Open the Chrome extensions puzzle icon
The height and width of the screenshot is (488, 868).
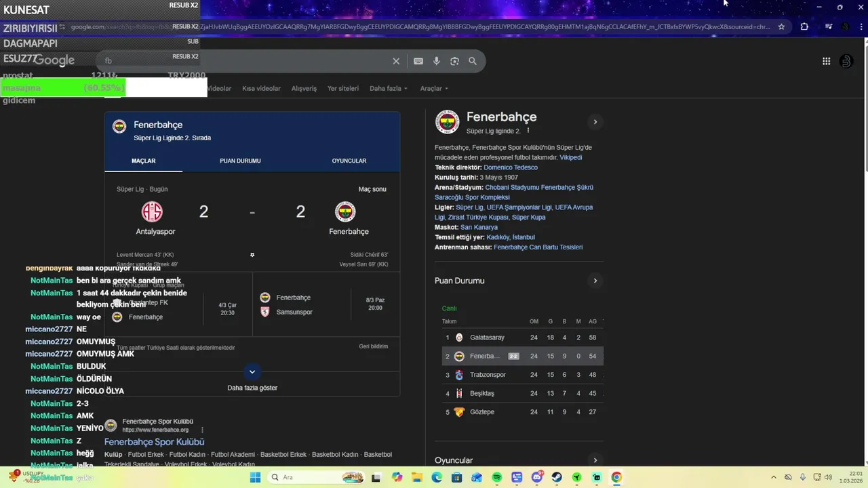[x=804, y=27]
